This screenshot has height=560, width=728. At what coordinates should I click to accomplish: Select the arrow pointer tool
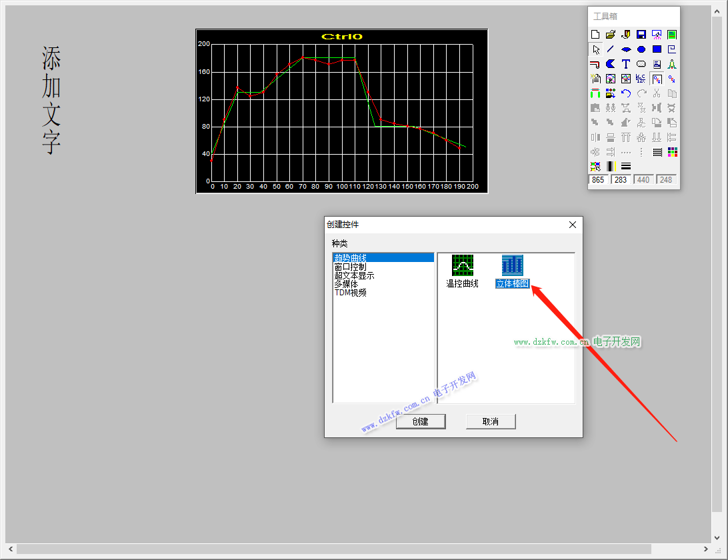(595, 49)
